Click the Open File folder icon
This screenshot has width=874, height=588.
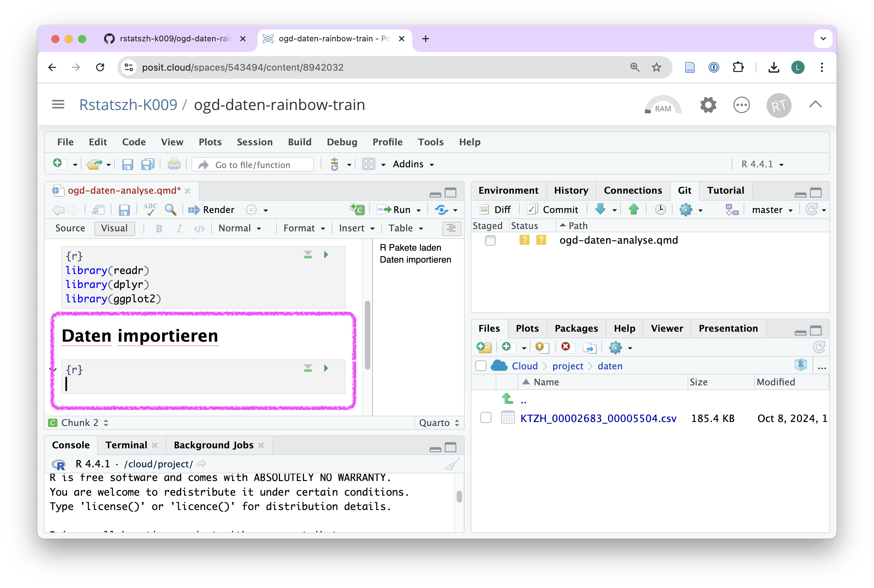(94, 164)
